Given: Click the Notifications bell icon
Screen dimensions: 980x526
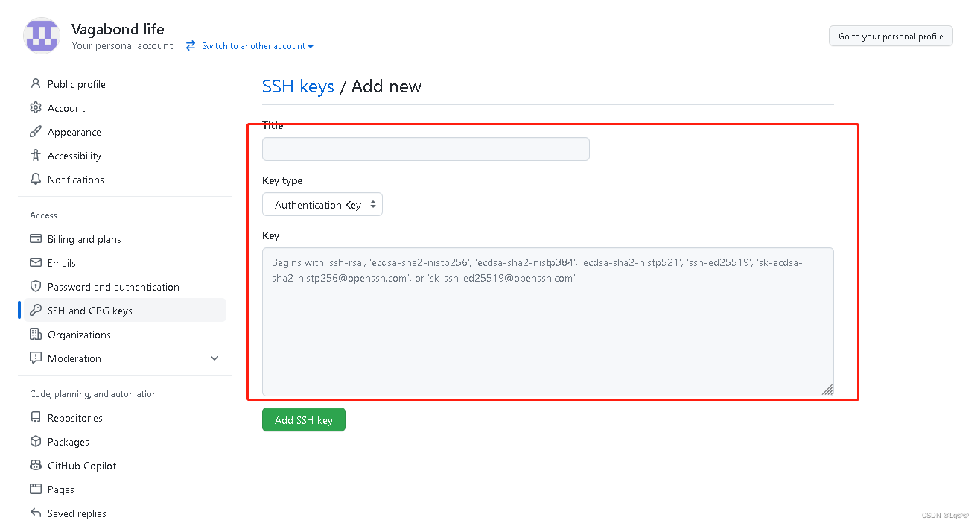Looking at the screenshot, I should coord(36,180).
